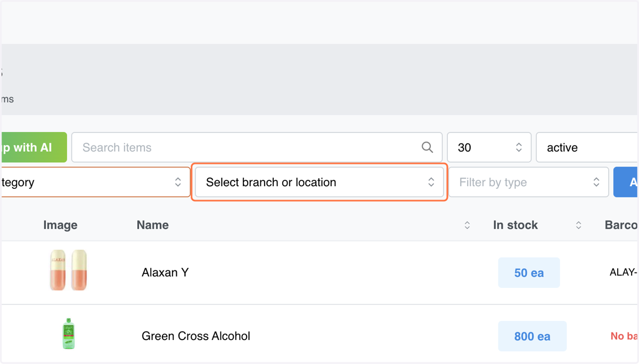This screenshot has width=639, height=364.
Task: Click the red 'No ba' barcode warning
Action: [624, 336]
